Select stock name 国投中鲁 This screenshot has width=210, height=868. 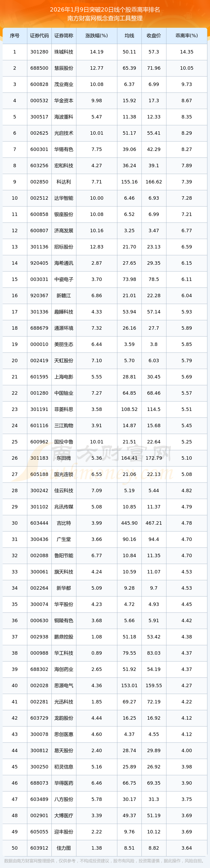point(64,442)
